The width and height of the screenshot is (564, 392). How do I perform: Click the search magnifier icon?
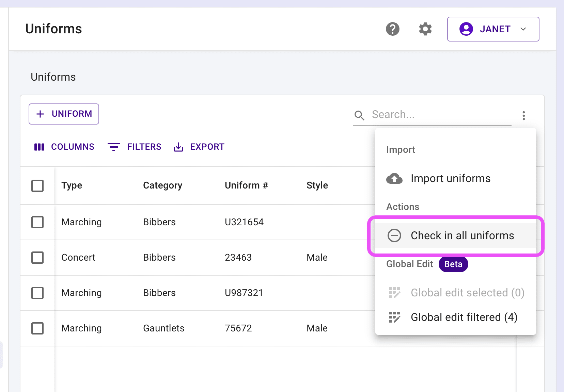359,115
